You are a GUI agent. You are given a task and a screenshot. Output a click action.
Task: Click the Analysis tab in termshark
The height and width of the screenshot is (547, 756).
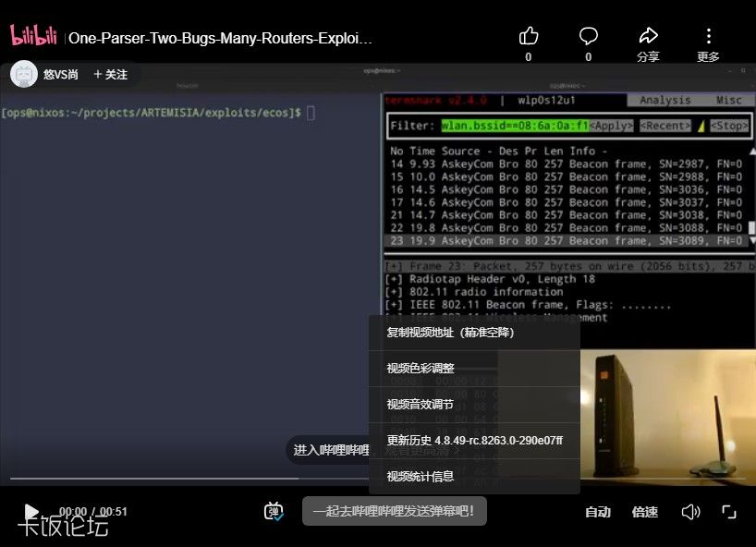(x=665, y=100)
